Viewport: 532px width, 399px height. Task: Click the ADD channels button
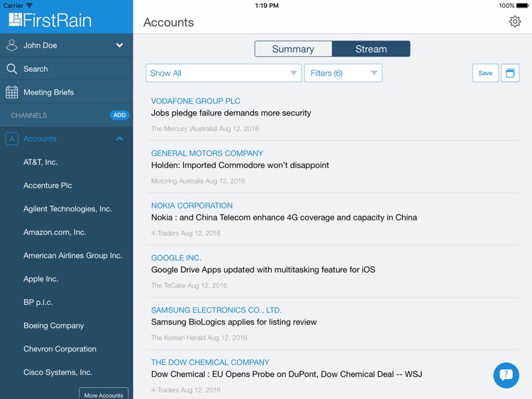119,115
